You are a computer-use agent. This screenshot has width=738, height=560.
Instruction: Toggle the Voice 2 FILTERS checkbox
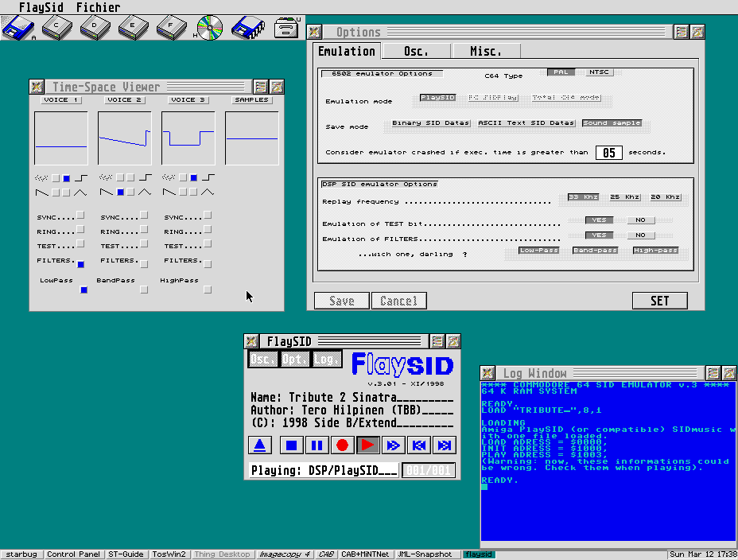(x=144, y=264)
